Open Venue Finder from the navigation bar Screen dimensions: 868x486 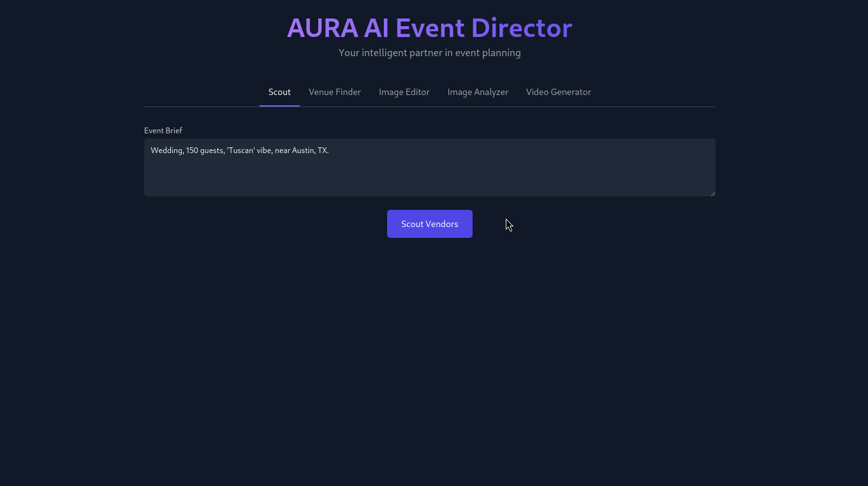pyautogui.click(x=335, y=92)
